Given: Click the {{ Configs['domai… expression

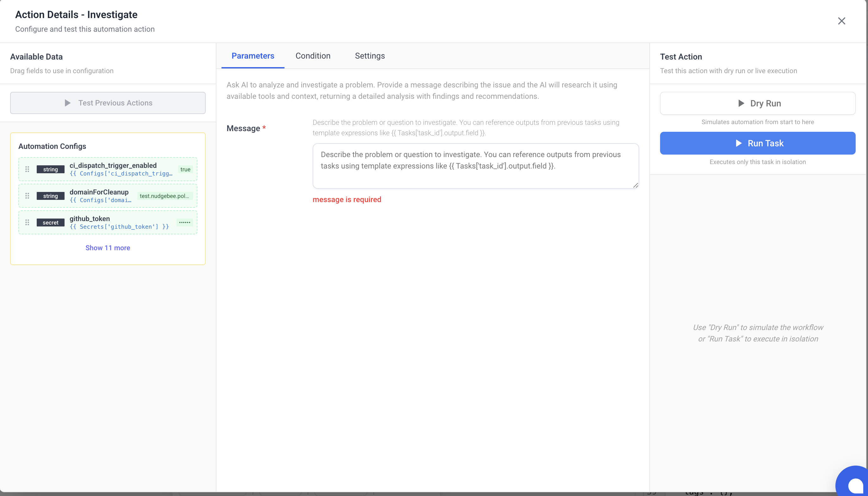Looking at the screenshot, I should 100,200.
